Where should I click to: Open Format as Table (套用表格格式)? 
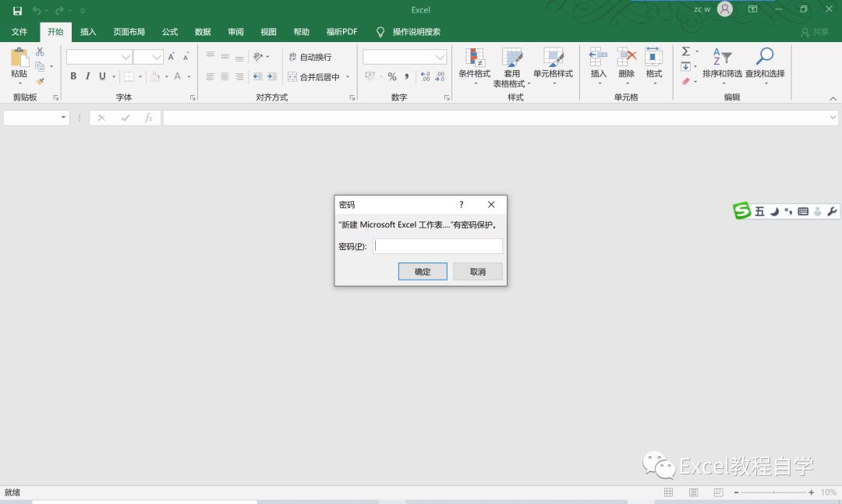click(x=511, y=68)
